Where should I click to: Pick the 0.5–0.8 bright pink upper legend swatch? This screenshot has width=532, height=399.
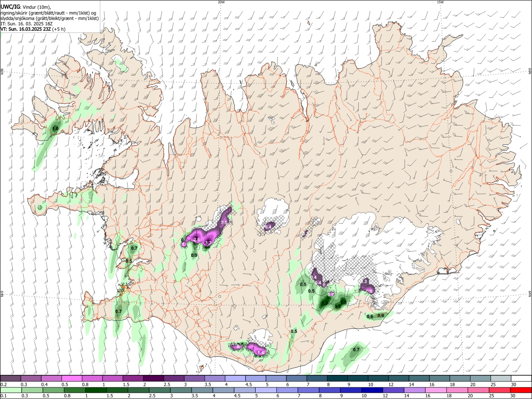coord(71,378)
